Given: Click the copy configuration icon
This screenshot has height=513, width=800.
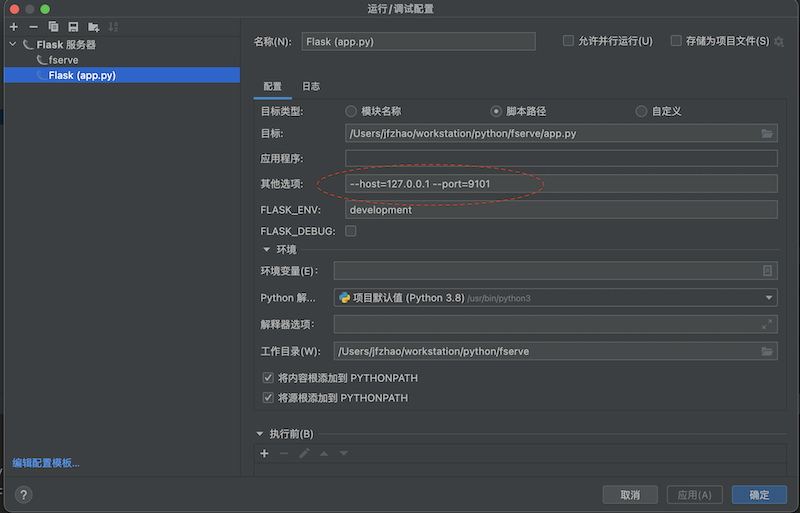Looking at the screenshot, I should coord(53,26).
